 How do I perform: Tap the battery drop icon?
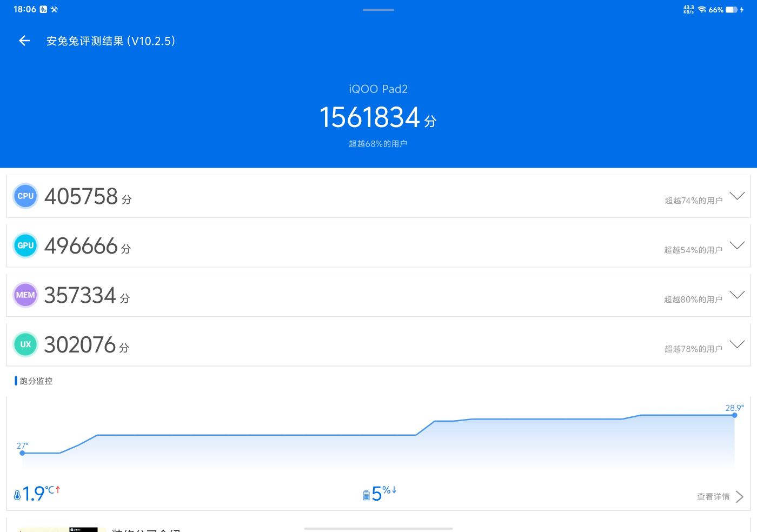(x=366, y=495)
